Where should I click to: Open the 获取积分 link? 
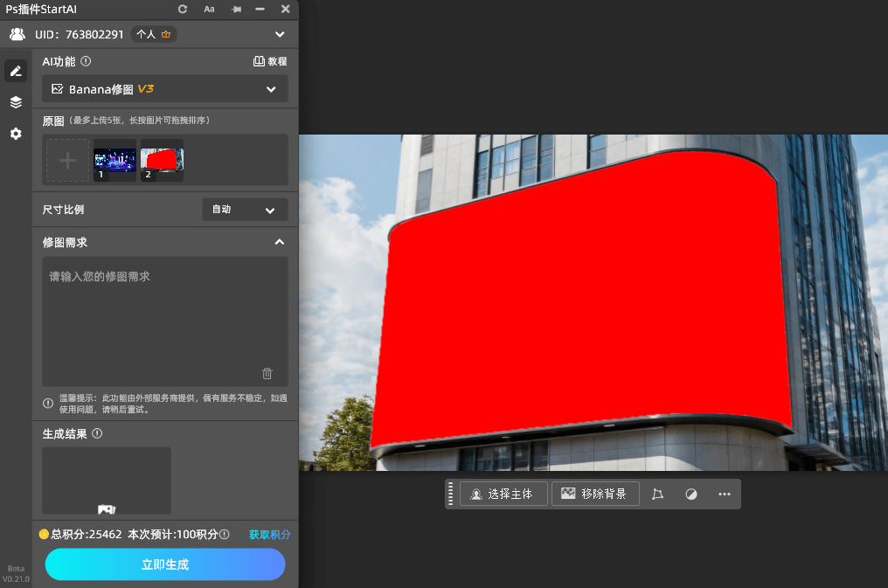[269, 535]
